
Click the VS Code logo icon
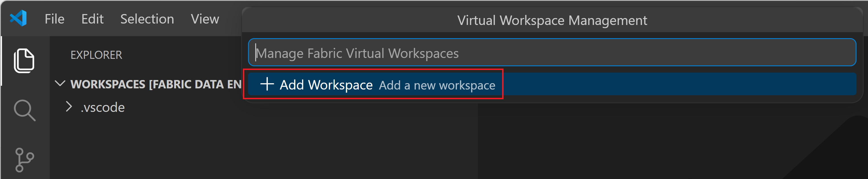18,18
